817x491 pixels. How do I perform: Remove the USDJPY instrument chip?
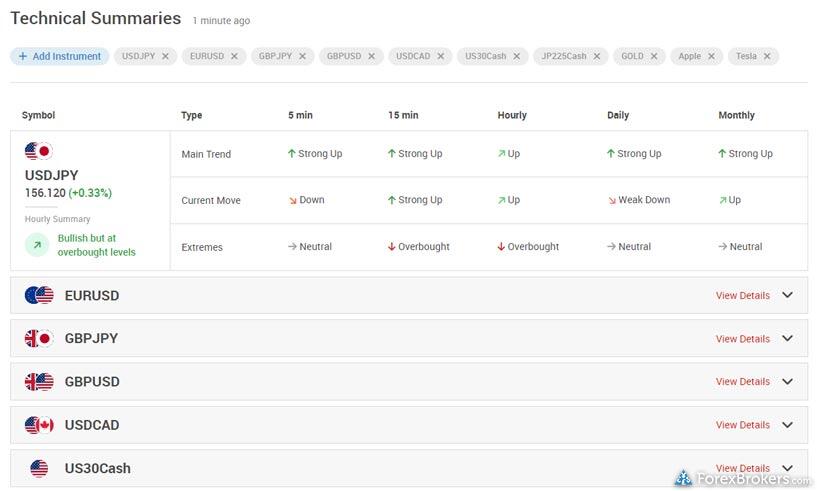[165, 57]
